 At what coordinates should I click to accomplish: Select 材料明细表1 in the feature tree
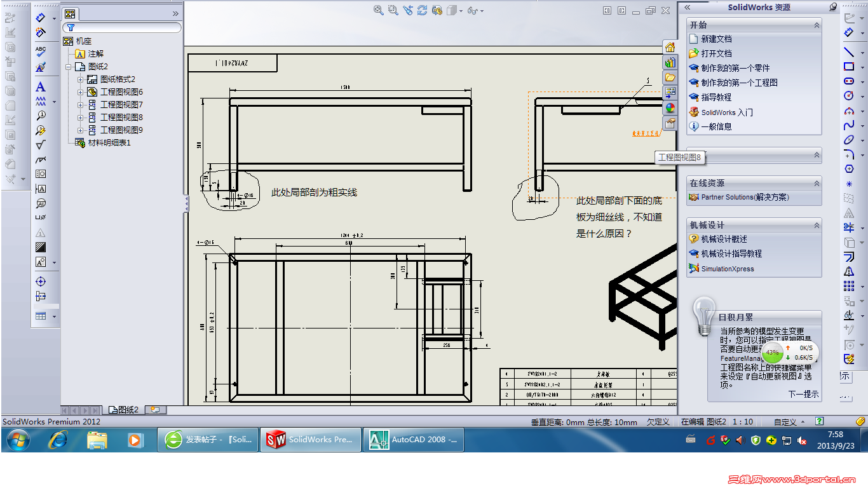pos(109,143)
